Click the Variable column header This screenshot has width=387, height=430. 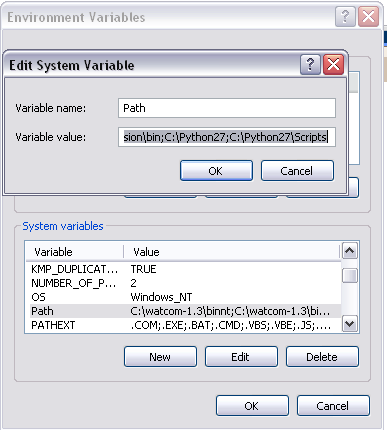click(75, 252)
